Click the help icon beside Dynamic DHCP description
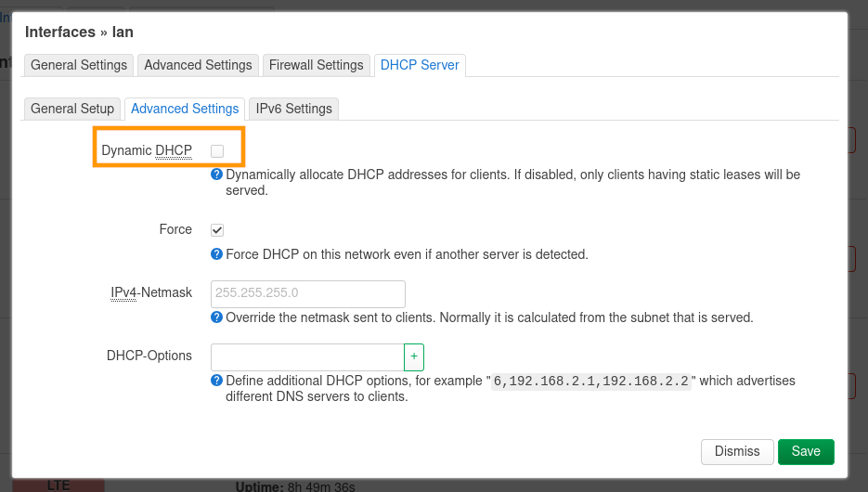Screen dimensions: 868x492 coord(216,175)
